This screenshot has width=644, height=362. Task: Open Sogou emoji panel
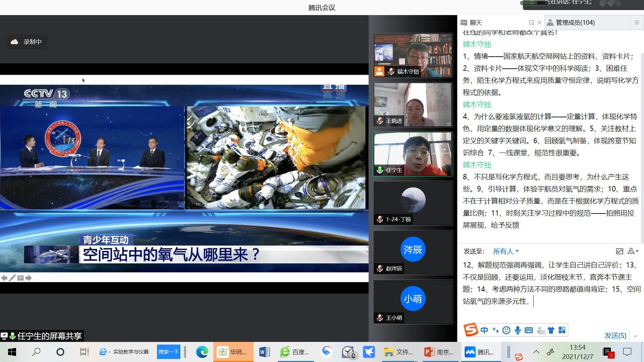coord(506,330)
